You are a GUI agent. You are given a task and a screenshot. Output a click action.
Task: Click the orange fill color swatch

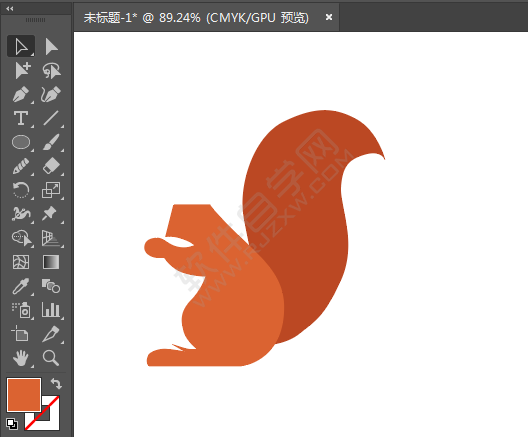[24, 395]
